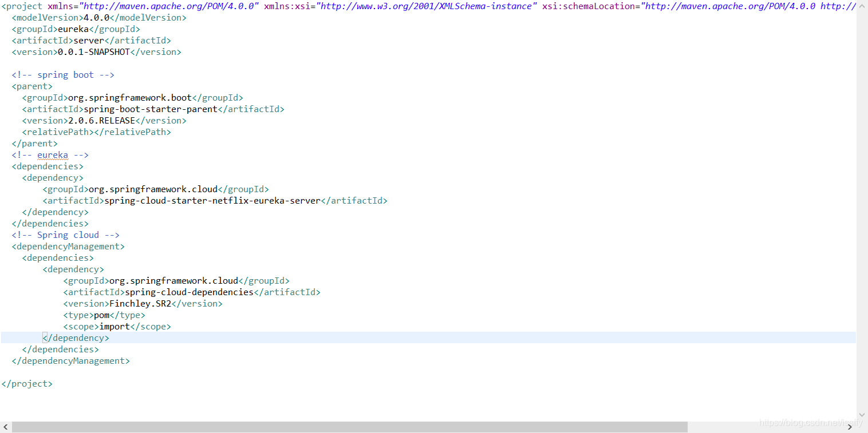Click the modelVersion value 4.0.0
The width and height of the screenshot is (868, 433).
click(x=96, y=18)
